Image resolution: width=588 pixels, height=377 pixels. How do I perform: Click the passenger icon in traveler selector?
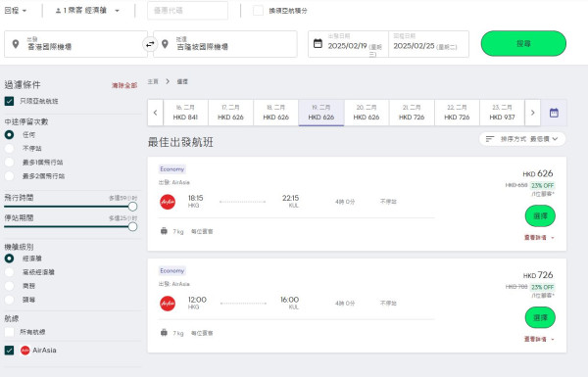[x=58, y=11]
